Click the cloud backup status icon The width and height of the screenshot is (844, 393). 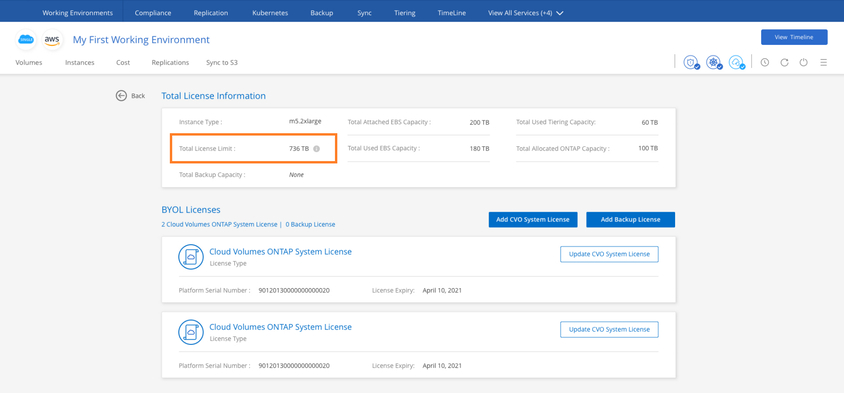[736, 62]
